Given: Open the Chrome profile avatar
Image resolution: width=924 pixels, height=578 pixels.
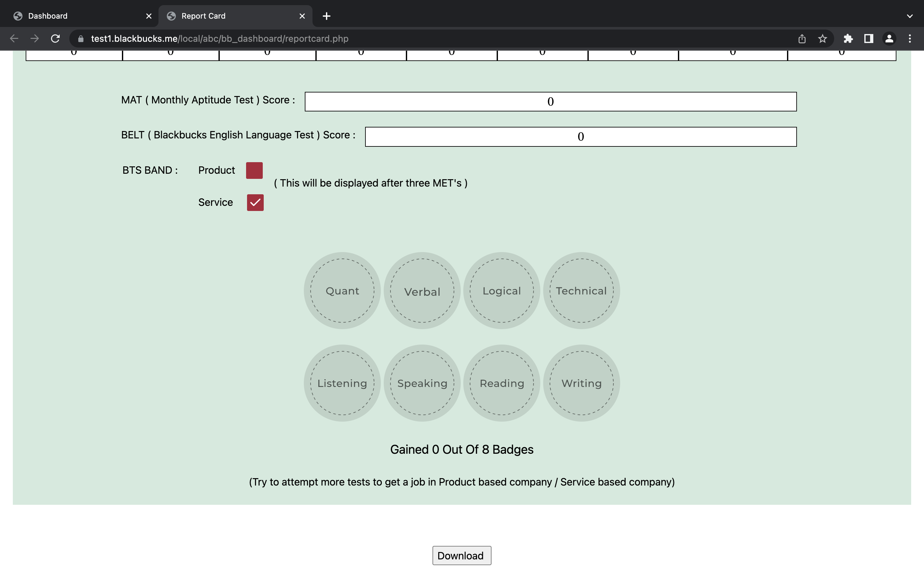Looking at the screenshot, I should coord(889,39).
